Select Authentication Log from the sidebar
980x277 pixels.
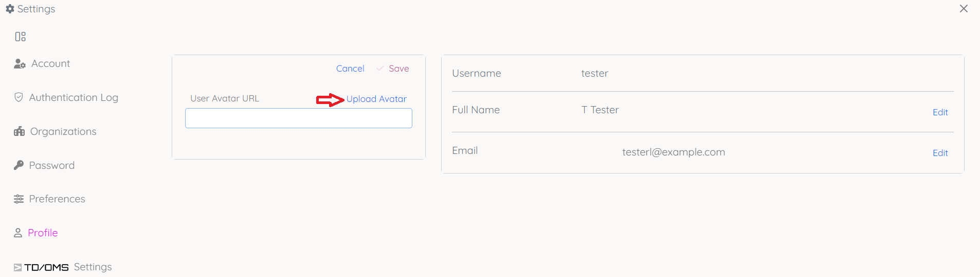[74, 97]
